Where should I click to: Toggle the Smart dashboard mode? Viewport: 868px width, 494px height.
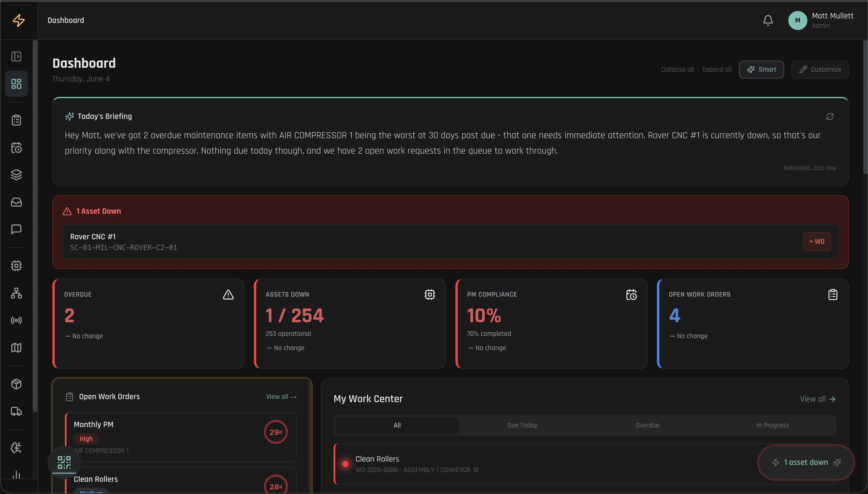(x=761, y=70)
